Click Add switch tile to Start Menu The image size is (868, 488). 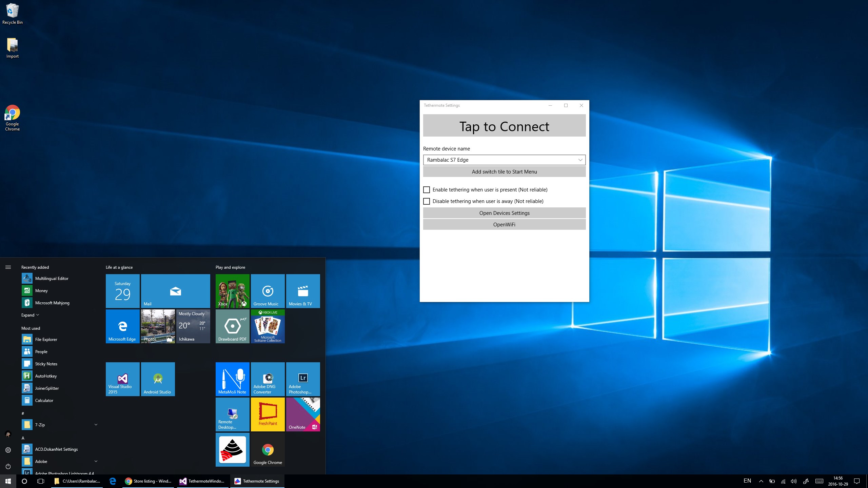(x=504, y=172)
